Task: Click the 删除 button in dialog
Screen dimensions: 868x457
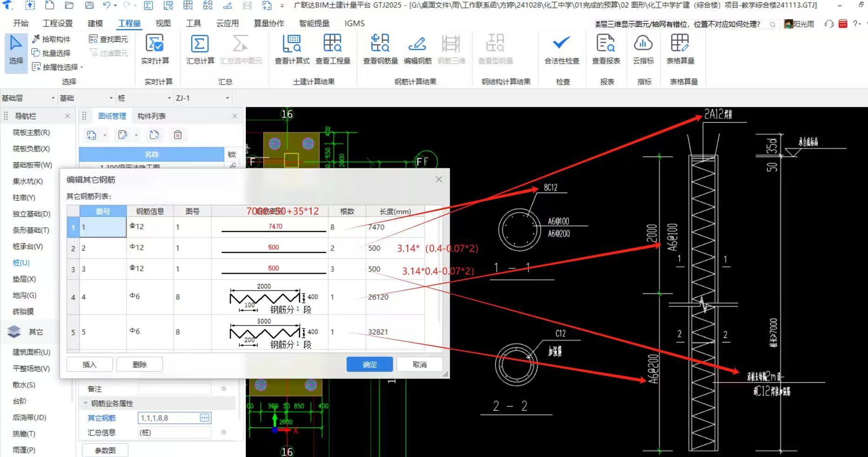Action: [x=139, y=364]
